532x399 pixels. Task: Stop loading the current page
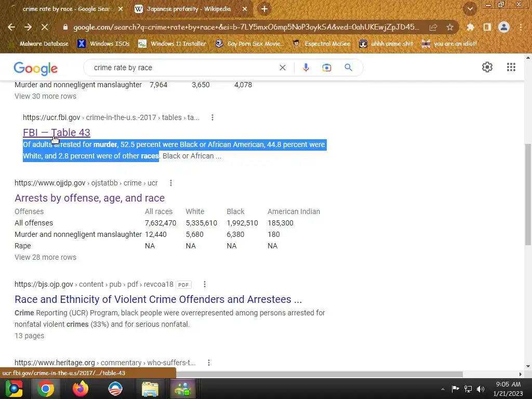click(45, 27)
